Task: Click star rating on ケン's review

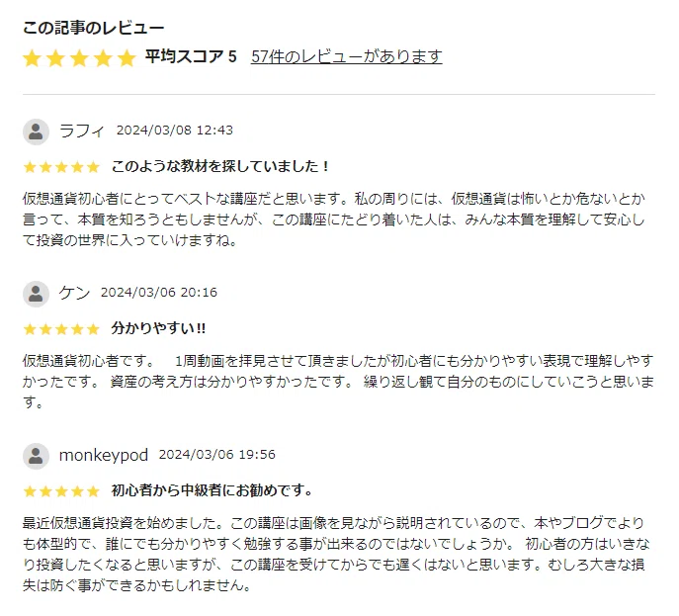Action: [61, 328]
